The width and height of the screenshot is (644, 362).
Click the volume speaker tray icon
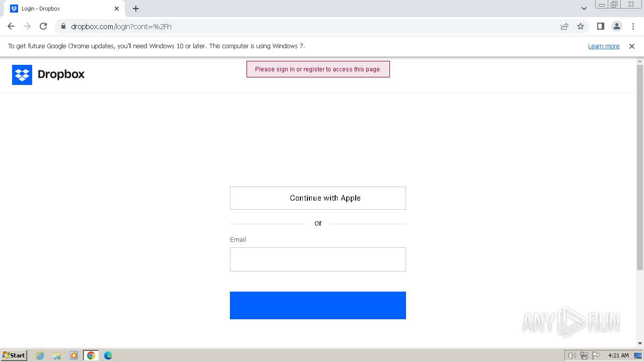(x=572, y=355)
